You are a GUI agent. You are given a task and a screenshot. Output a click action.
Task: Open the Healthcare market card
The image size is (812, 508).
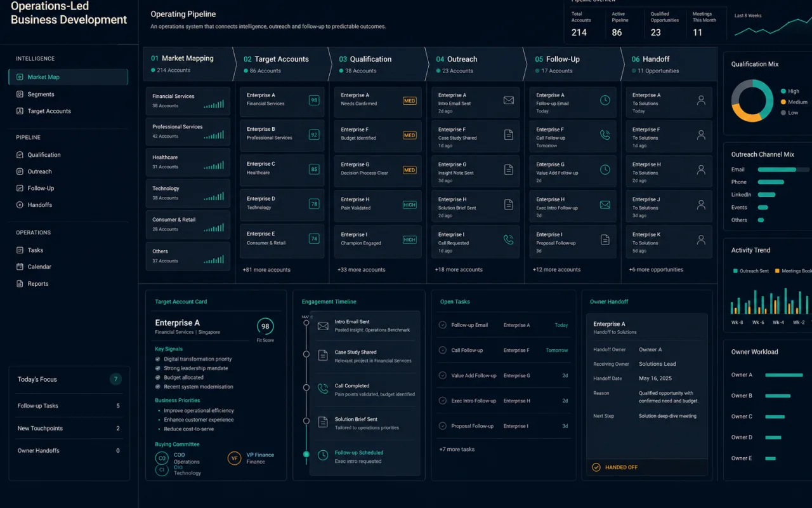188,162
